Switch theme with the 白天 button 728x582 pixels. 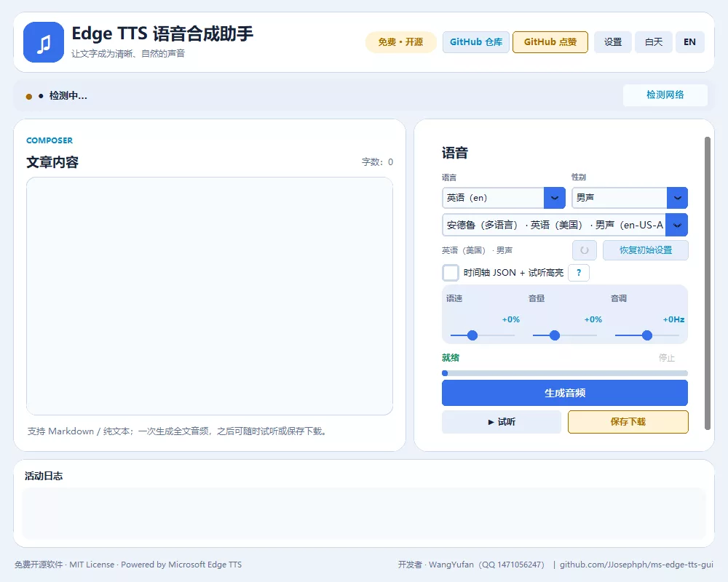pos(653,42)
